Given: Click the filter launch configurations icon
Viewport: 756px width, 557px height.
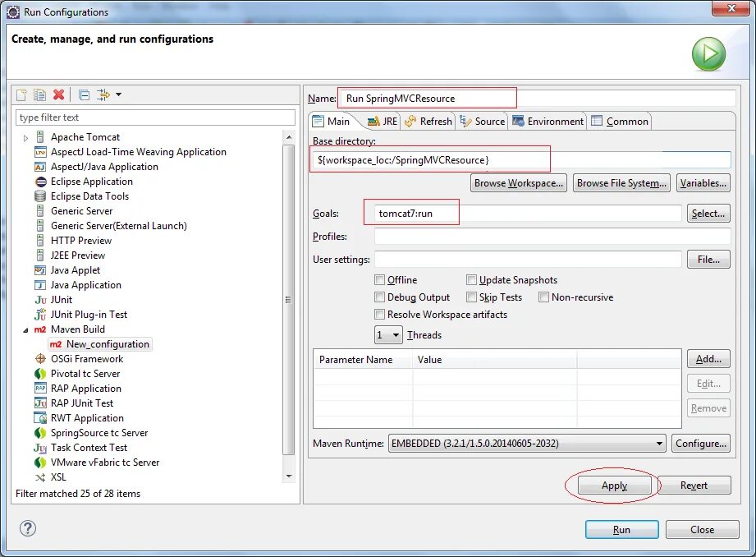Looking at the screenshot, I should 103,94.
